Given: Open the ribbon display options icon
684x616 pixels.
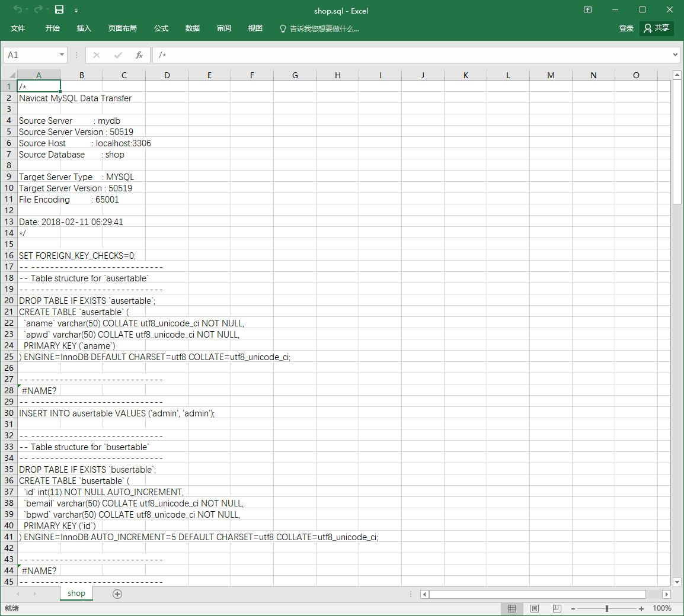Looking at the screenshot, I should 587,9.
